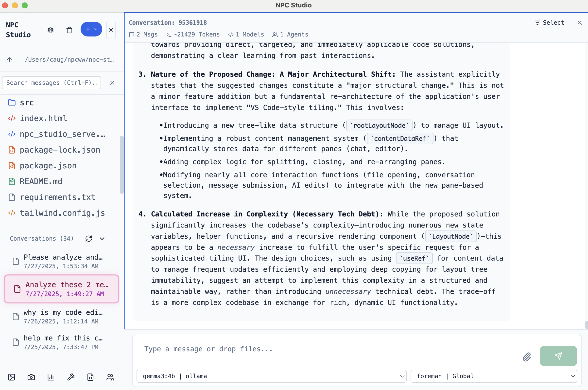Open the bar chart dashboard icon
Image resolution: width=588 pixels, height=390 pixels.
(51, 377)
